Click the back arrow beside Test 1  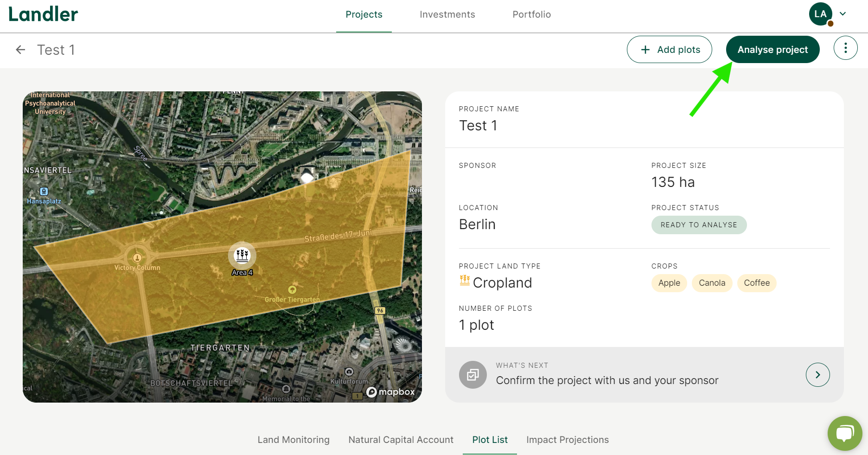(20, 50)
